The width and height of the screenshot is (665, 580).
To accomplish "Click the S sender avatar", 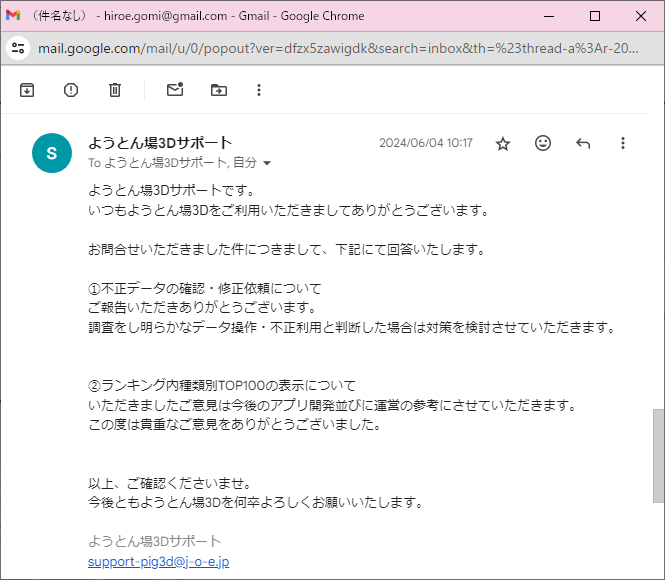I will coord(52,153).
